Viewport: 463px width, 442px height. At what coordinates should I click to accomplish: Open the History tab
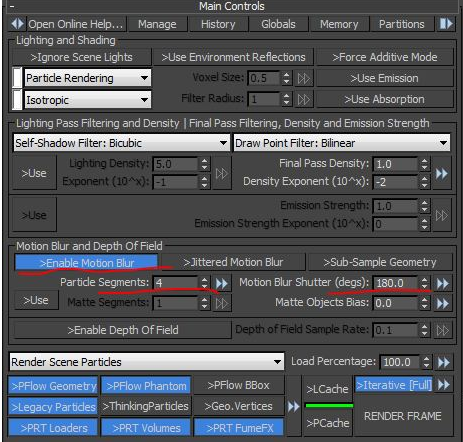pos(218,24)
